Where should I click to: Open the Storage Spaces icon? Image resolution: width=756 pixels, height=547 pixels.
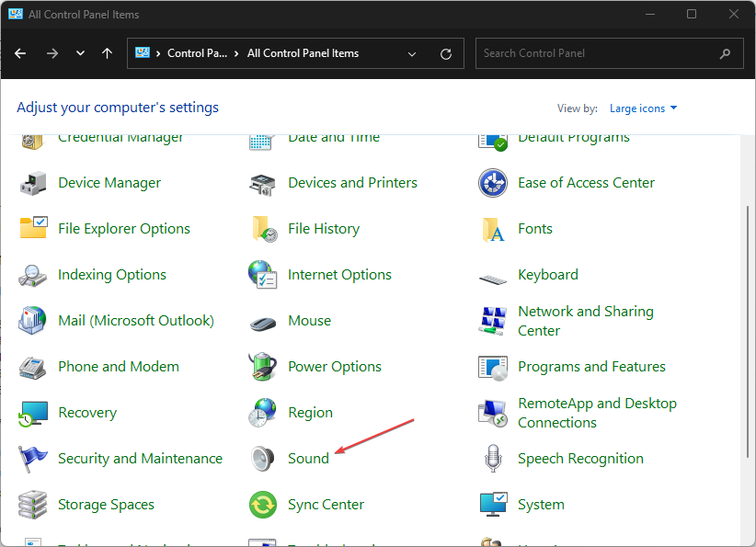pos(33,505)
